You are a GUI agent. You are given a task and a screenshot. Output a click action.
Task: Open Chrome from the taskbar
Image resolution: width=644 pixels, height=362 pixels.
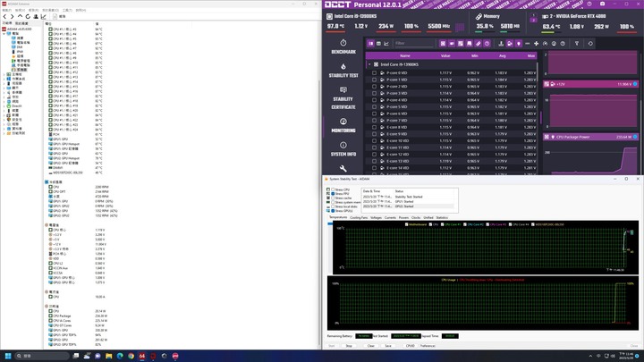(131, 356)
